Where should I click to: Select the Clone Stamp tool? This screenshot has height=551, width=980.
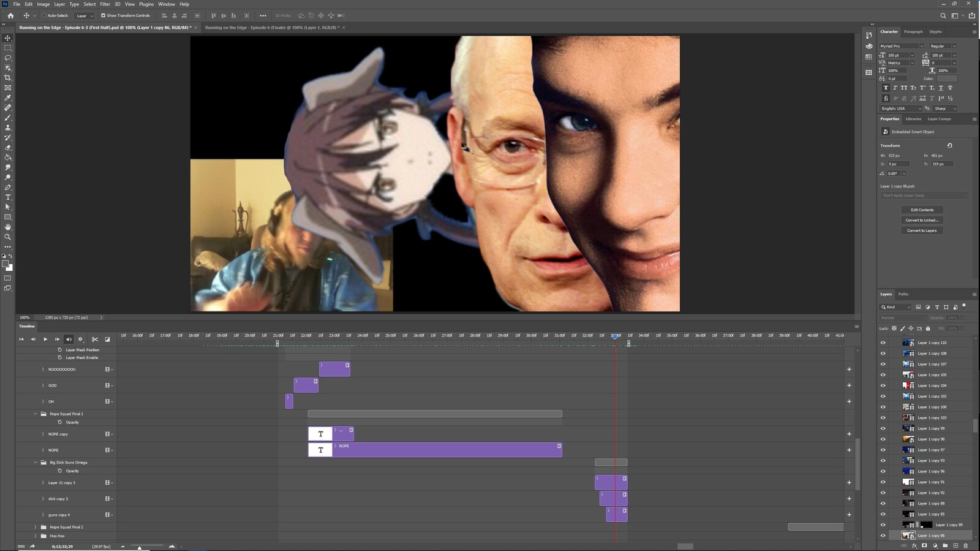8,127
